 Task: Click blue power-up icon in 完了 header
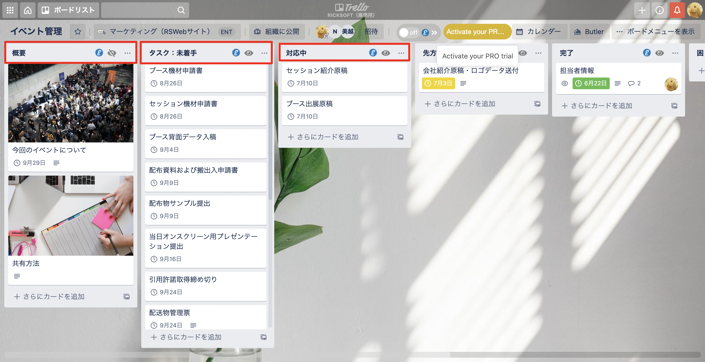647,53
